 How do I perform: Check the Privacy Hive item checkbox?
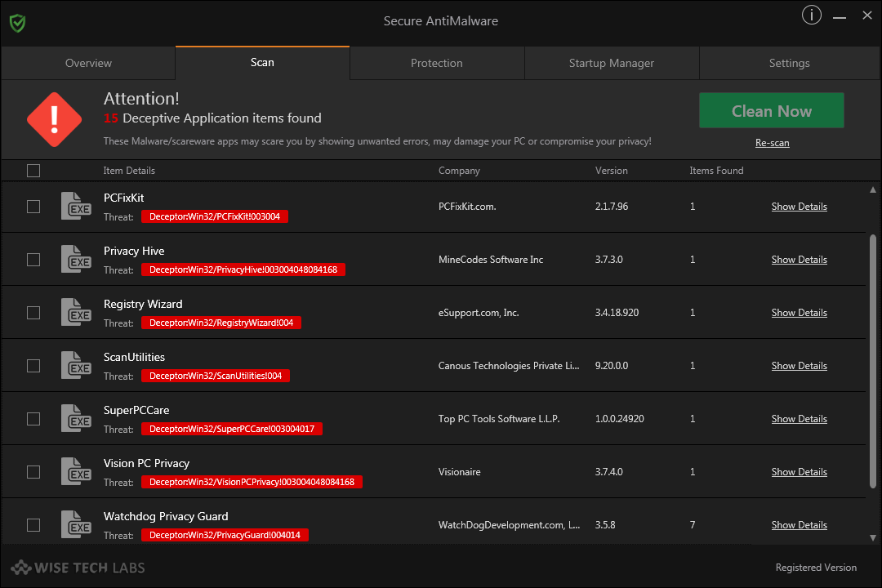(33, 260)
